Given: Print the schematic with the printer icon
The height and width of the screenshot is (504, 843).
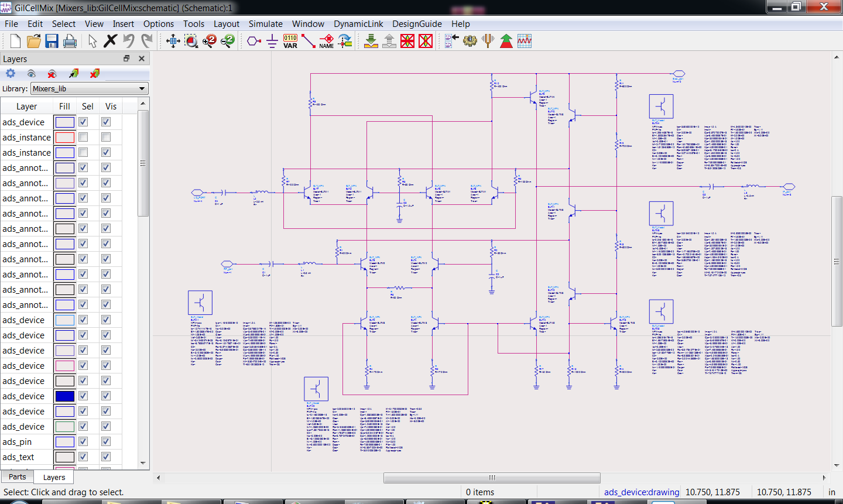Looking at the screenshot, I should [70, 41].
